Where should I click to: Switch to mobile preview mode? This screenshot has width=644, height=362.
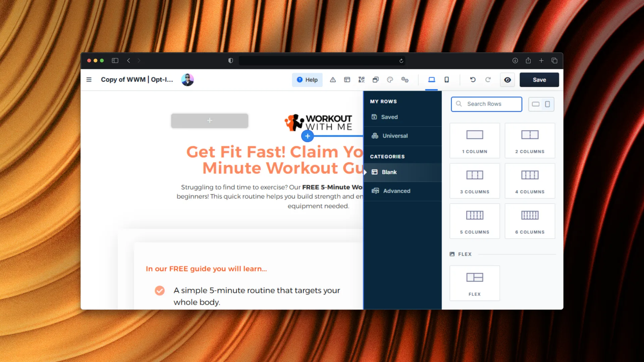coord(446,80)
